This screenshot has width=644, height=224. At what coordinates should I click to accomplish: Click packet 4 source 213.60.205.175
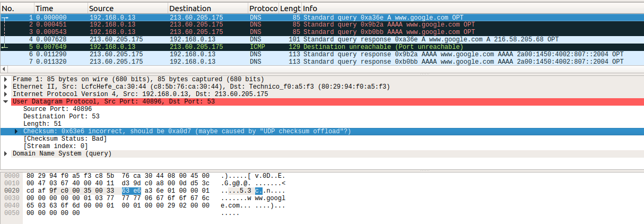[x=116, y=39]
